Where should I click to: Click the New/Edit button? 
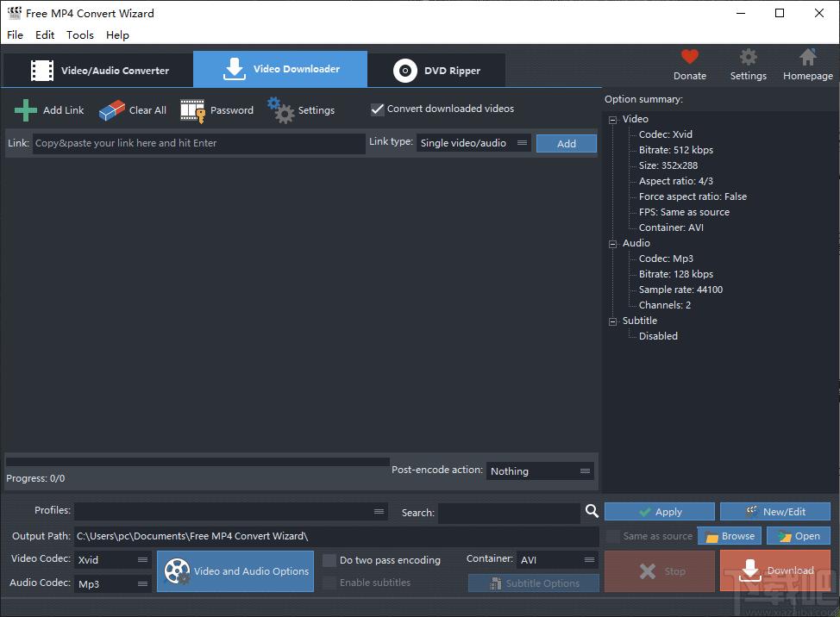click(775, 512)
